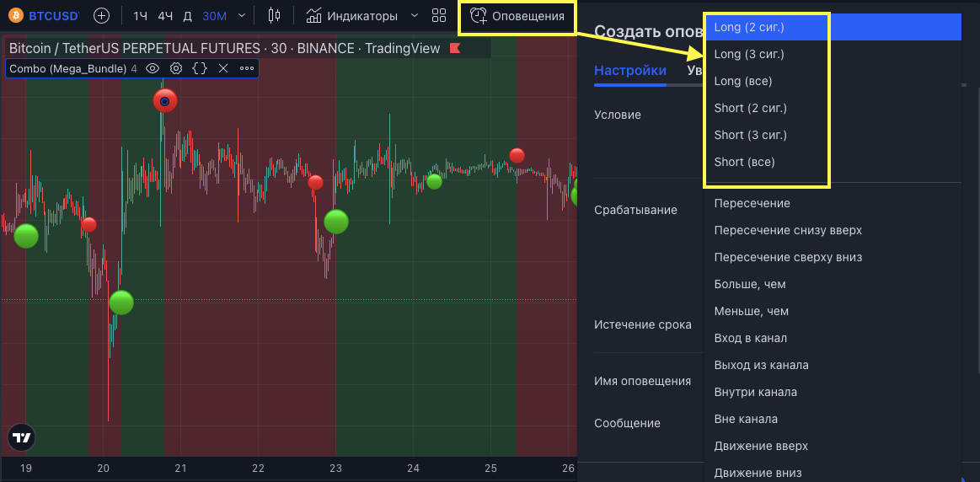Select the Больше, чем option
Screen dimensions: 980x482
click(x=833, y=284)
